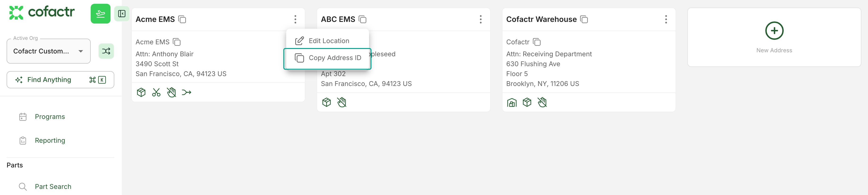Open Programs in the sidebar

click(50, 117)
